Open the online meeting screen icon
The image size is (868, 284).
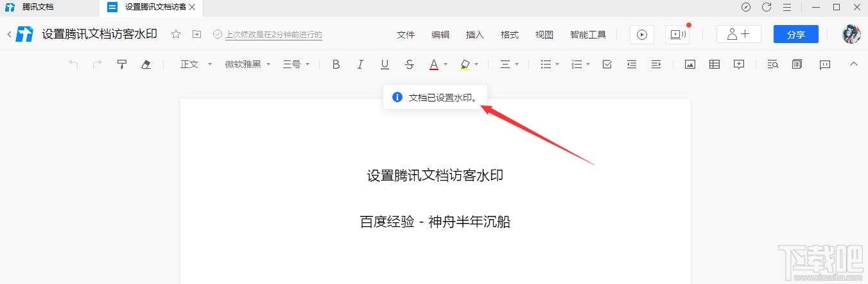point(677,35)
